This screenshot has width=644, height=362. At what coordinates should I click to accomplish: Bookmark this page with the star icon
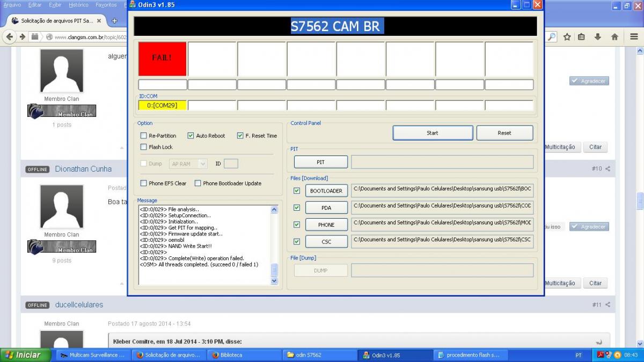pos(567,36)
